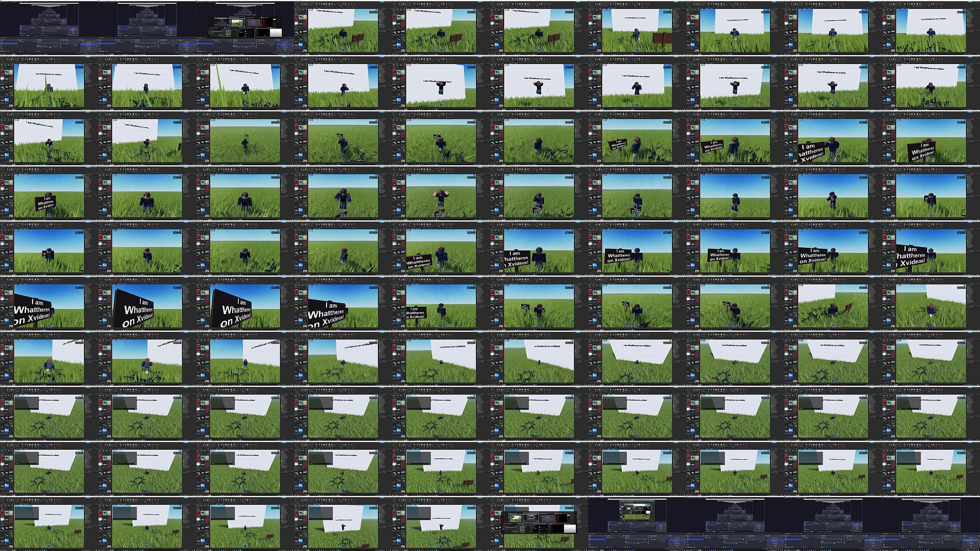This screenshot has width=980, height=551.
Task: Open the OBS frame previewing the grass window
Action: (637, 523)
